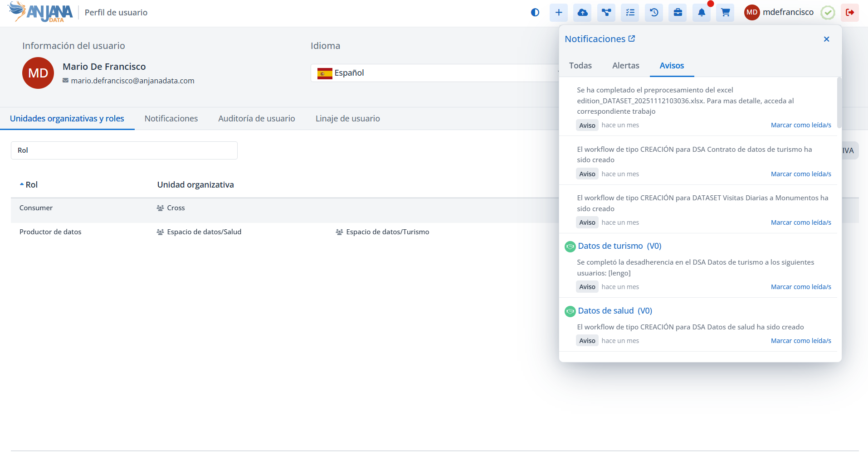Click the red logout icon
Image resolution: width=868 pixels, height=464 pixels.
(x=849, y=13)
